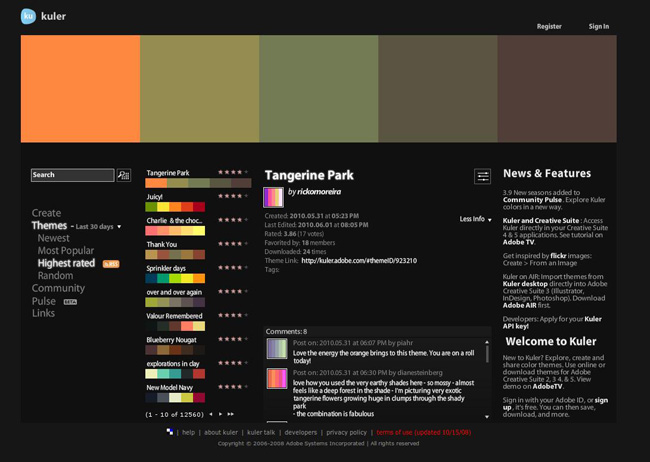Select the Thank You theme
Screen dimensions: 650x462
pos(175,250)
